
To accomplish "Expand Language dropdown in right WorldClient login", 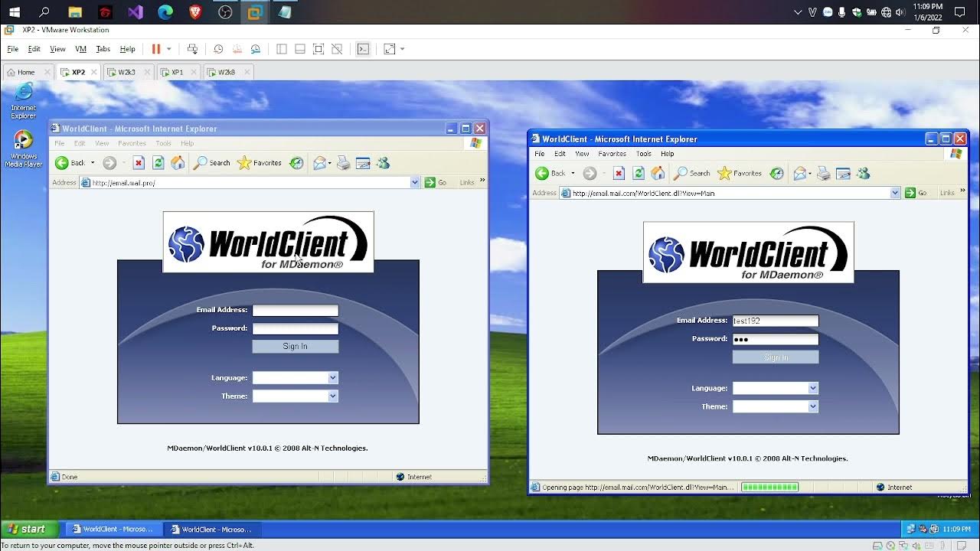I will 813,389.
